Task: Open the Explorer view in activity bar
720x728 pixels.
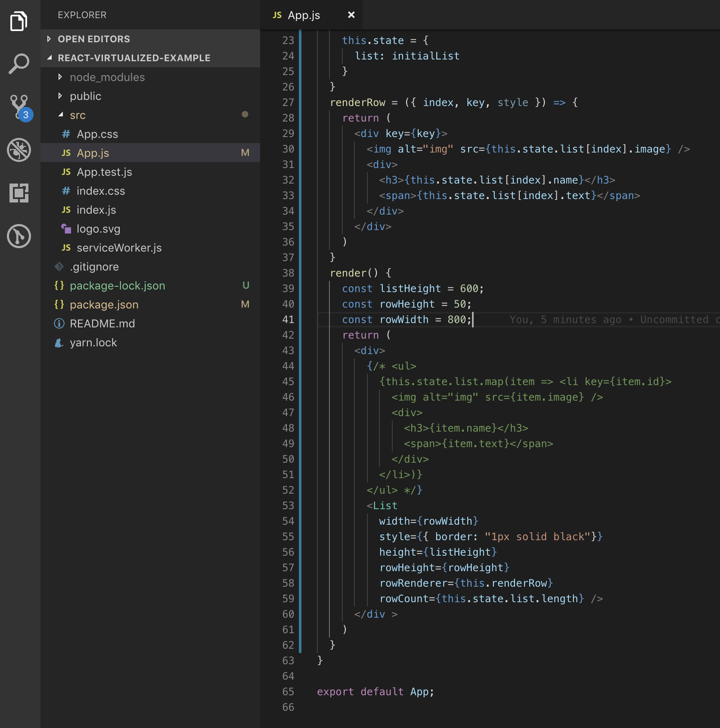Action: [19, 21]
